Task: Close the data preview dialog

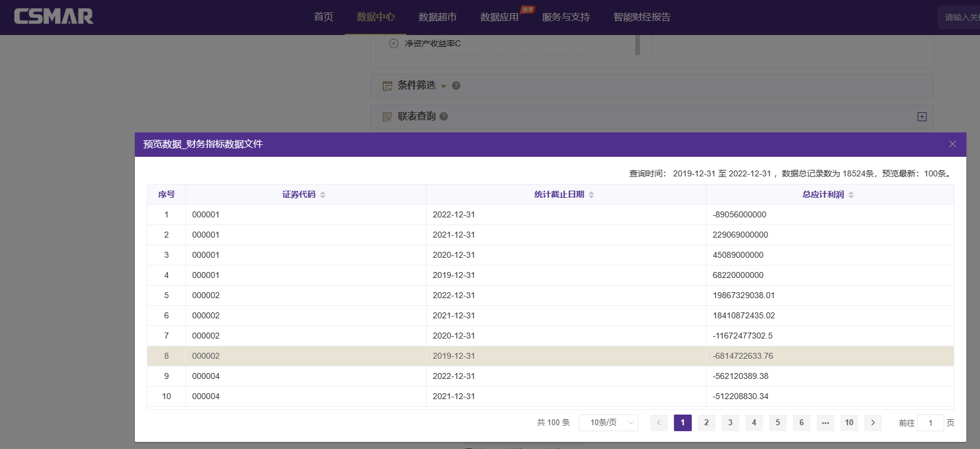Action: pyautogui.click(x=952, y=144)
